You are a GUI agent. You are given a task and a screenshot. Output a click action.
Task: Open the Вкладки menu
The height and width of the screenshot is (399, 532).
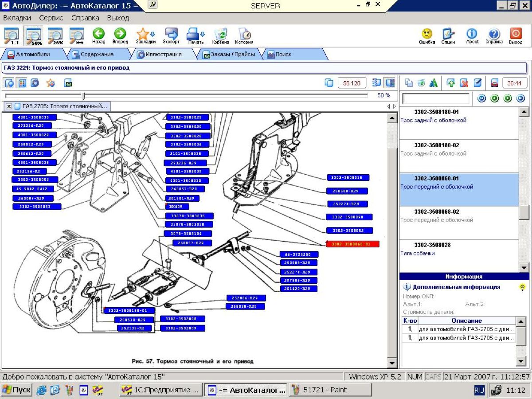pyautogui.click(x=17, y=18)
